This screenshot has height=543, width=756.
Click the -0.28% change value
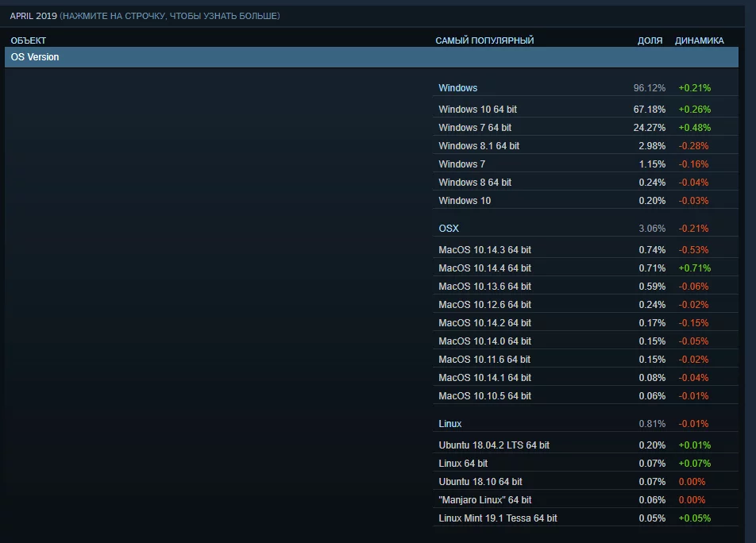click(693, 146)
